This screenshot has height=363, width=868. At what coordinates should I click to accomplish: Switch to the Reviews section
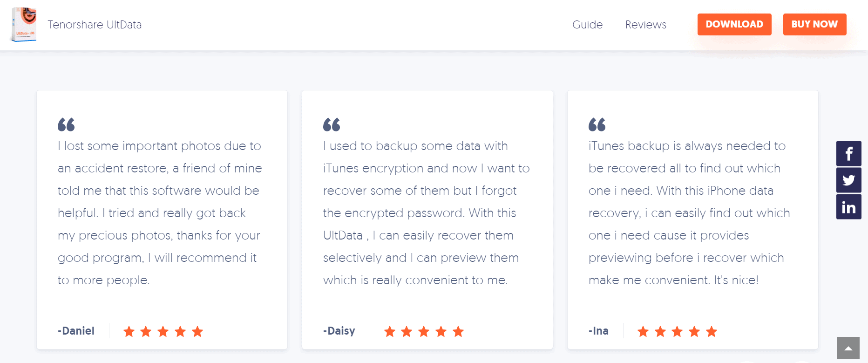coord(645,24)
